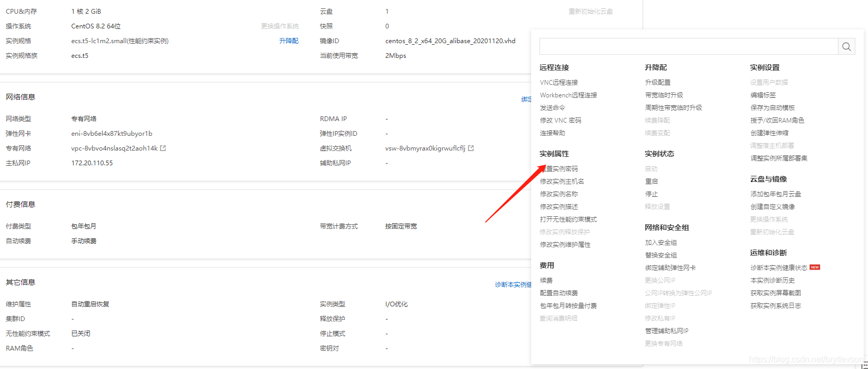The height and width of the screenshot is (369, 868).
Task: Select 修改实例主机名
Action: [x=562, y=182]
